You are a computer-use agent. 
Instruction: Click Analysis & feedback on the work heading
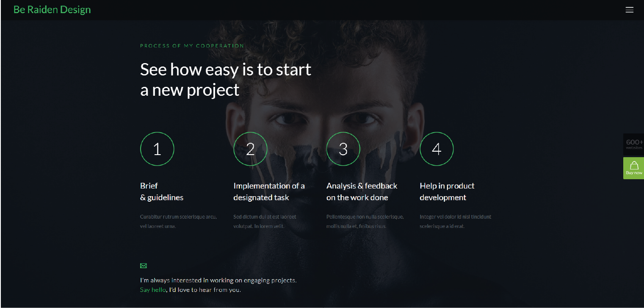(362, 191)
